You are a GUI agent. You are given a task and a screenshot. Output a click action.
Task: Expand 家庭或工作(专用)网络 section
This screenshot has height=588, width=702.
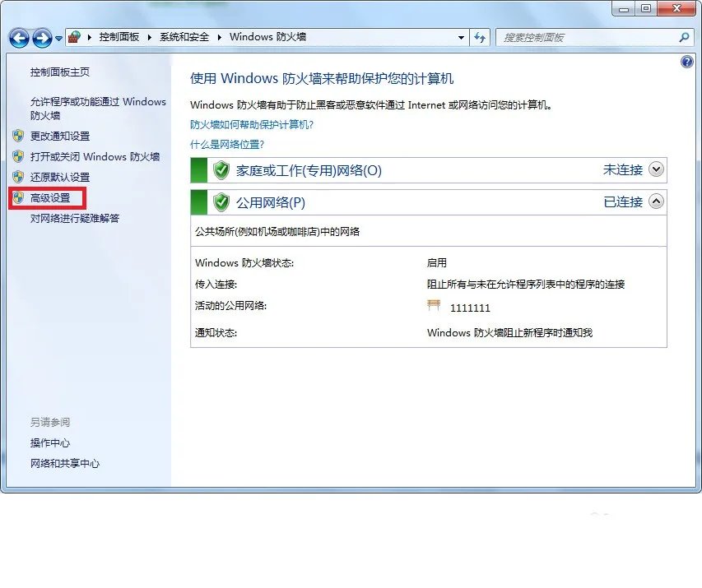point(656,169)
